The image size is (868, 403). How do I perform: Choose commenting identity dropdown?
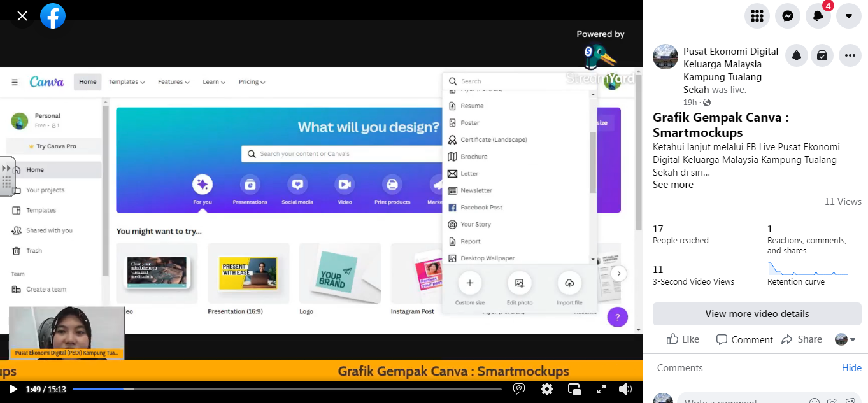[x=846, y=339]
